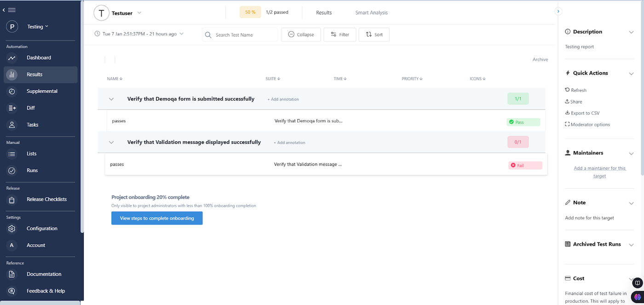Collapse the Quick Actions section chevron
Viewport: 644px width, 305px height.
pyautogui.click(x=631, y=73)
